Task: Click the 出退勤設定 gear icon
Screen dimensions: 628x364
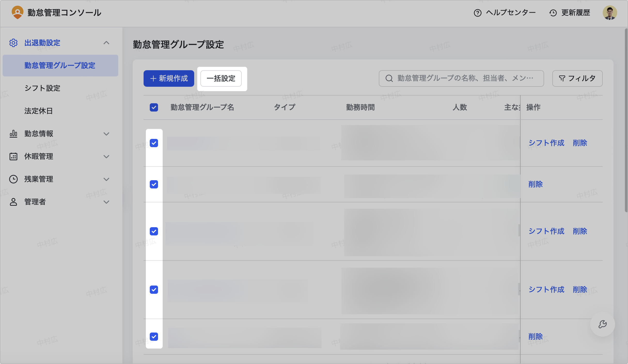Action: [x=13, y=43]
